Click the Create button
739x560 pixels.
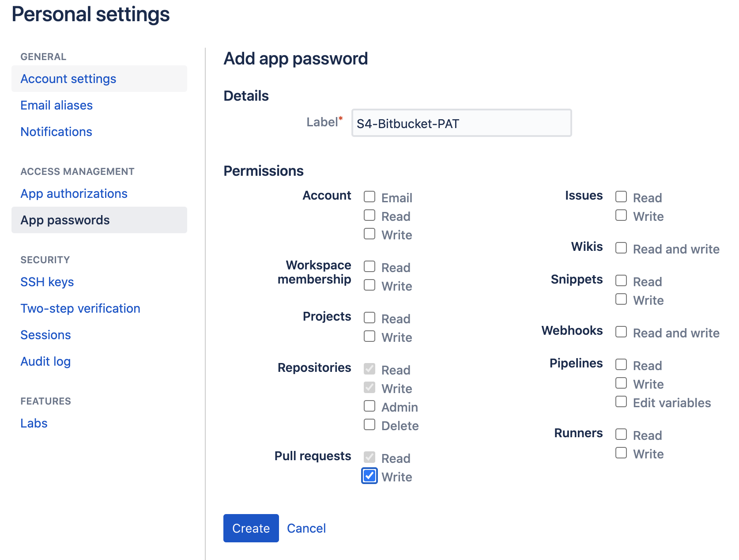pos(251,528)
